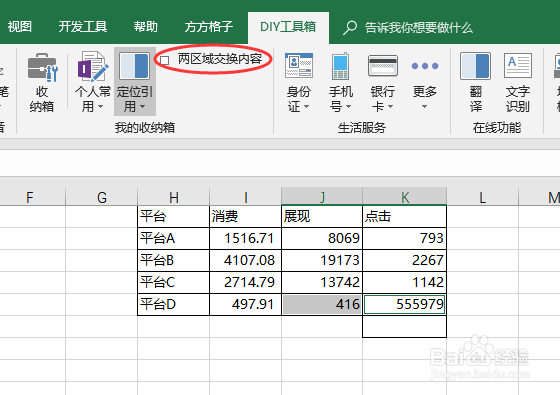Click the search magnifier icon
The width and height of the screenshot is (560, 395).
pos(350,28)
